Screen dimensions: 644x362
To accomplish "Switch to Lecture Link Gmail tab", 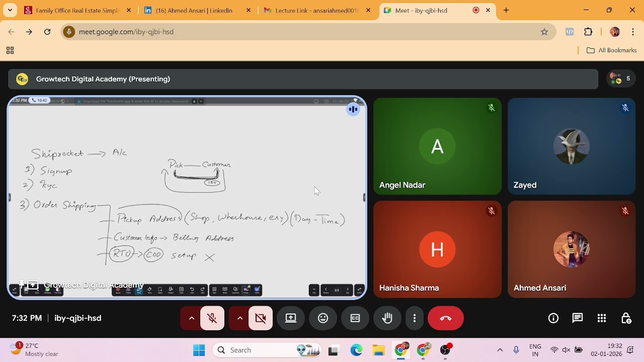I will click(316, 10).
